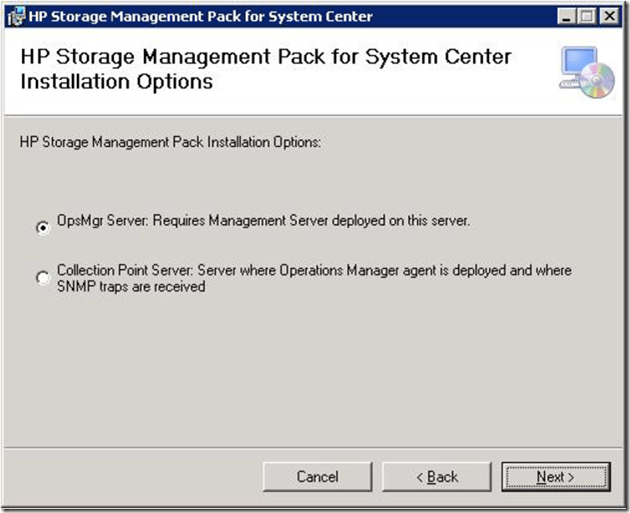
Task: Click the 'Installation Options' header heading
Action: point(116,82)
